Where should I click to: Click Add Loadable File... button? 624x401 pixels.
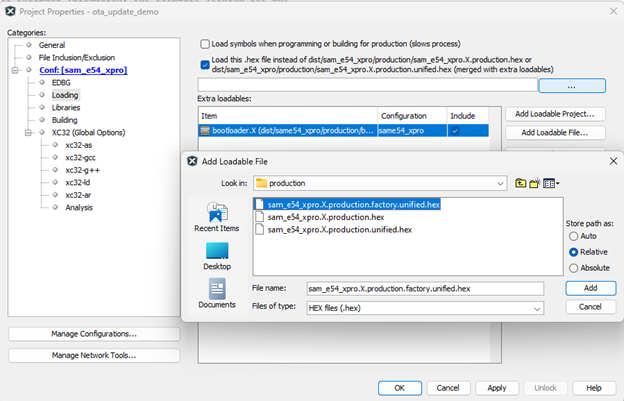[555, 133]
